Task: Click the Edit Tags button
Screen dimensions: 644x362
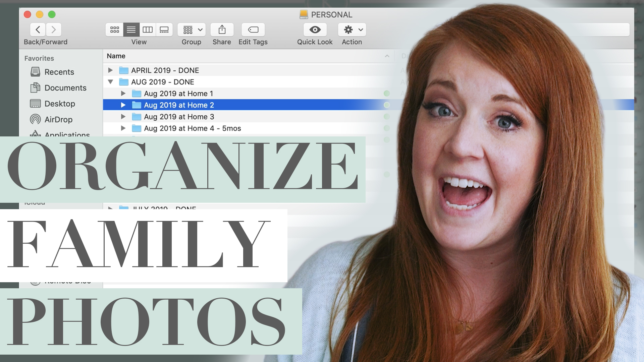Action: pyautogui.click(x=253, y=29)
